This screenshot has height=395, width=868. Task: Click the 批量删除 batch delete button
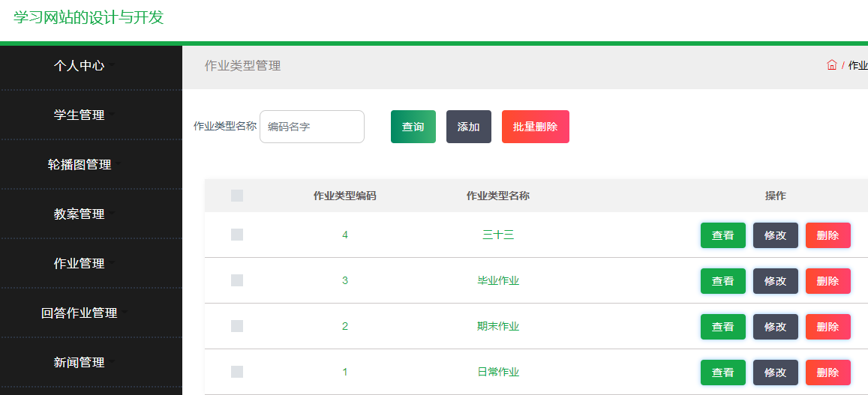[x=536, y=127]
